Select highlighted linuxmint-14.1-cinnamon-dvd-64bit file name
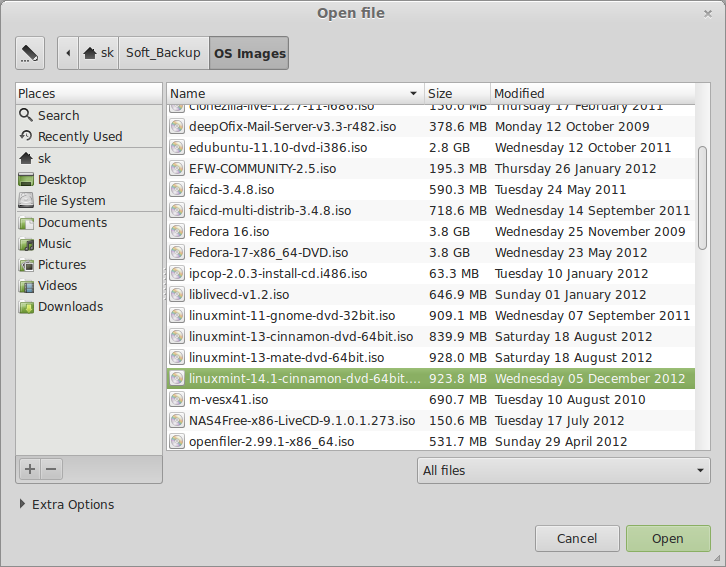This screenshot has width=726, height=567. (305, 379)
